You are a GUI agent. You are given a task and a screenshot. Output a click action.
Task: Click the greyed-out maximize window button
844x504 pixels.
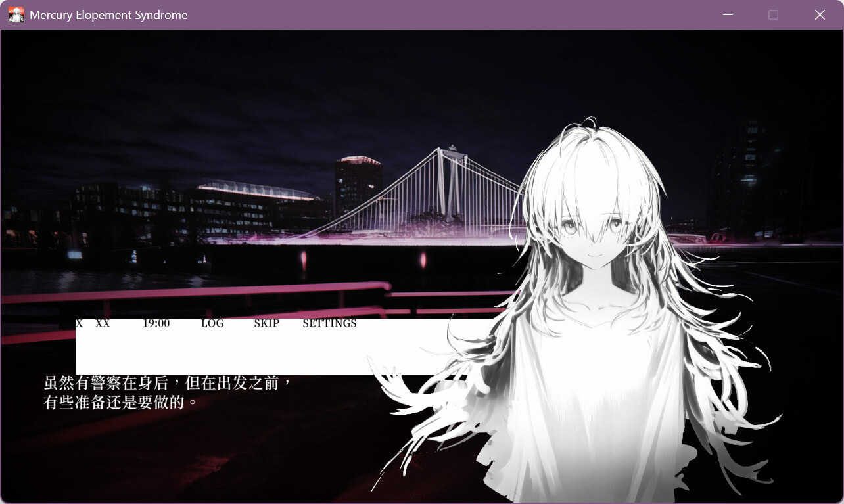pyautogui.click(x=773, y=14)
